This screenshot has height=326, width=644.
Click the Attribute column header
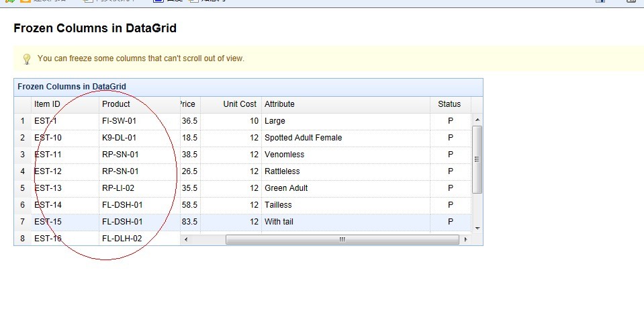pos(279,104)
